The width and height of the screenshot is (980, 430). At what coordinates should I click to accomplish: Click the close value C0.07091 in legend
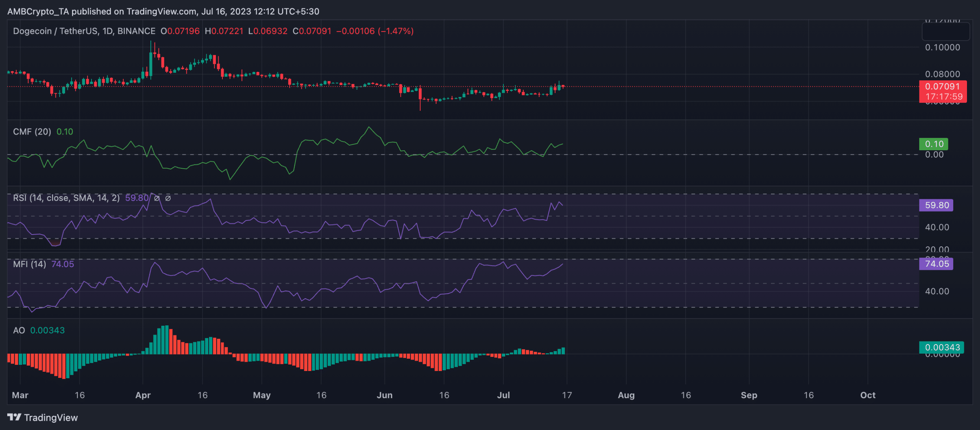point(312,31)
